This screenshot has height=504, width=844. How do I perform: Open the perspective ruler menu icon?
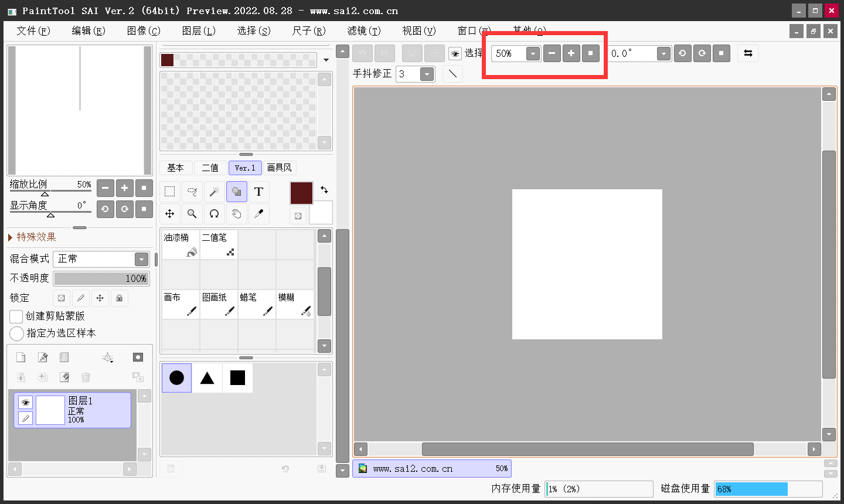tap(108, 357)
